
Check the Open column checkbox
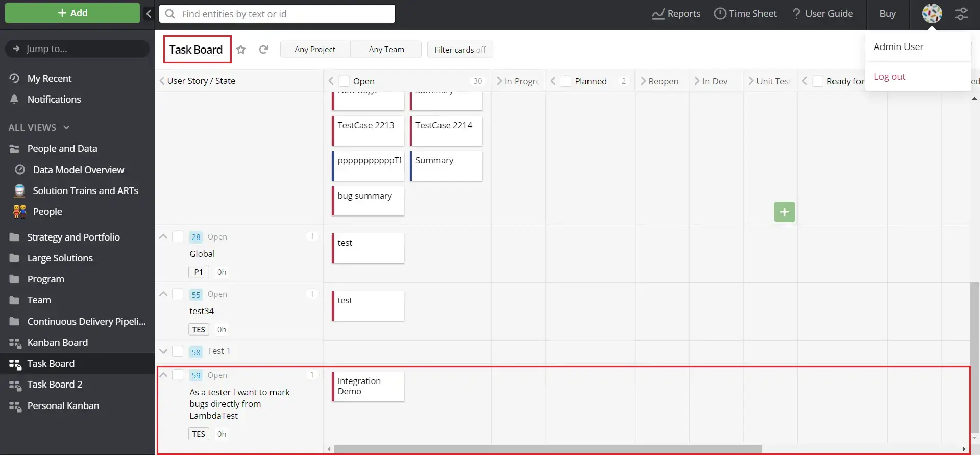click(x=345, y=81)
